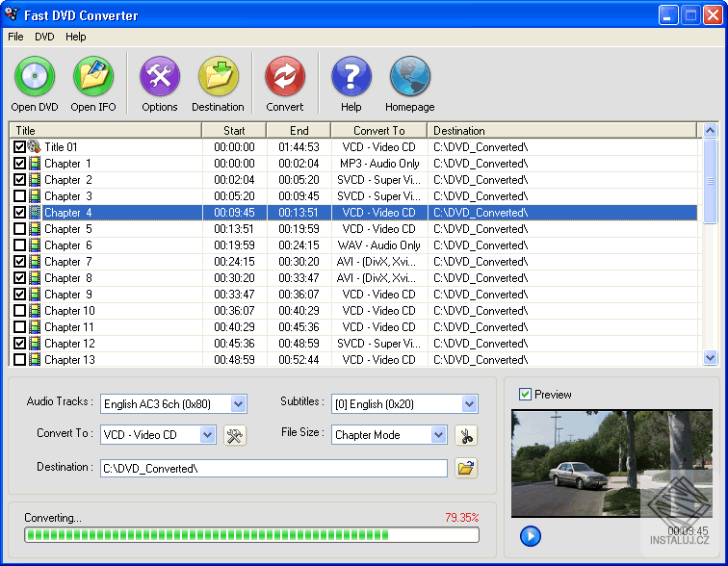
Task: Click the filmstrip icon of Chapter 1
Action: coord(35,164)
